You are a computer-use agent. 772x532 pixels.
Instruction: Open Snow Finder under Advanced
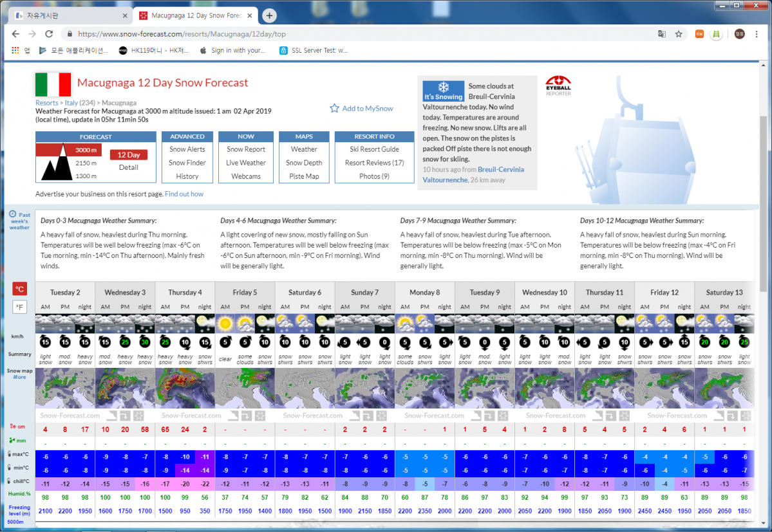point(187,163)
